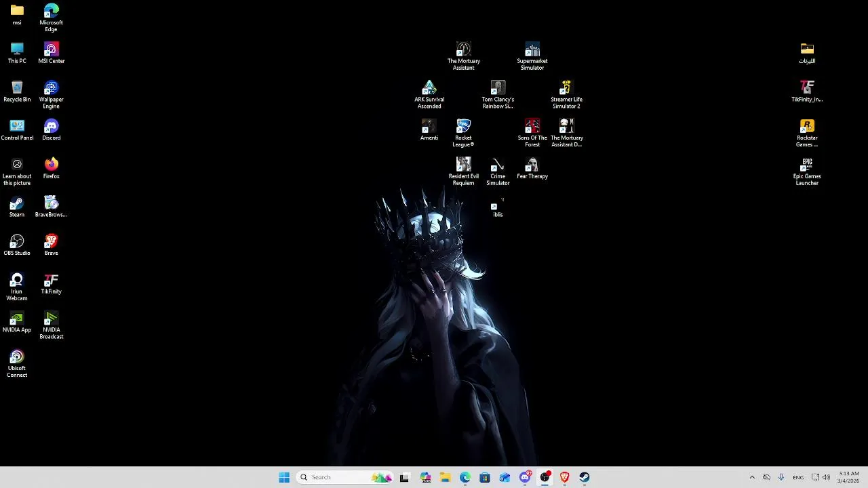The image size is (868, 488).
Task: Switch to Microsoft Edge on the taskbar
Action: click(465, 477)
